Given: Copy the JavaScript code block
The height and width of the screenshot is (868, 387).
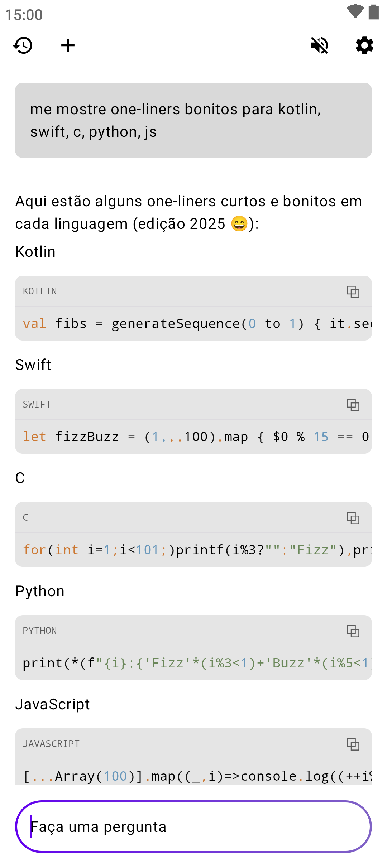Looking at the screenshot, I should (353, 744).
